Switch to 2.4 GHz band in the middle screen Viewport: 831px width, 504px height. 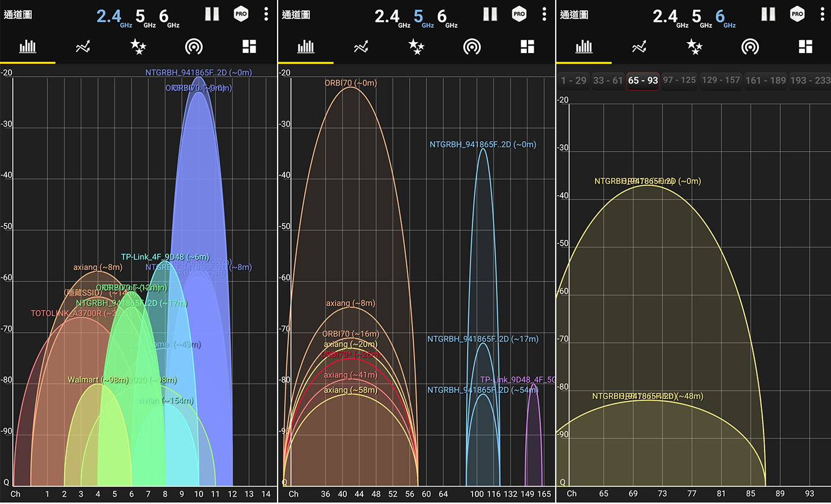click(x=392, y=17)
